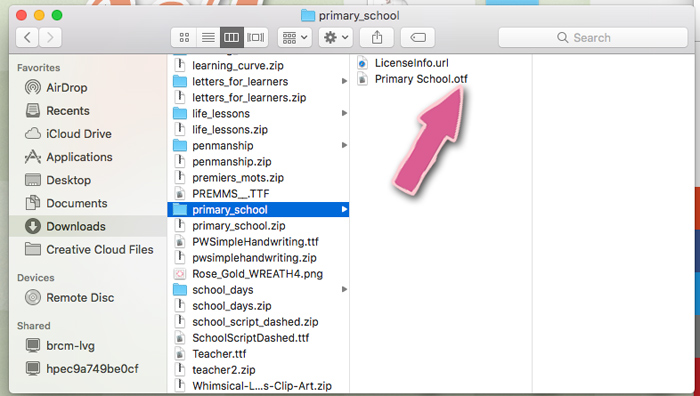
Task: Select LicenseInfo.url file
Action: coord(441,63)
